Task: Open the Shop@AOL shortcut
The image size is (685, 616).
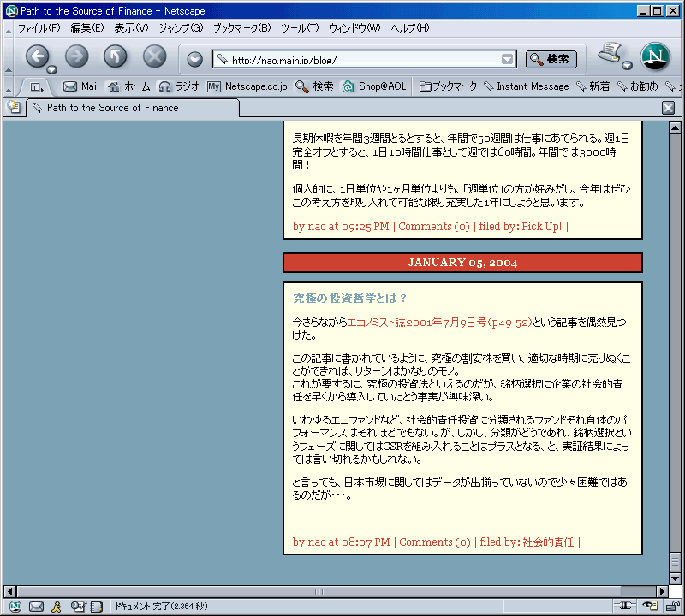Action: point(374,86)
